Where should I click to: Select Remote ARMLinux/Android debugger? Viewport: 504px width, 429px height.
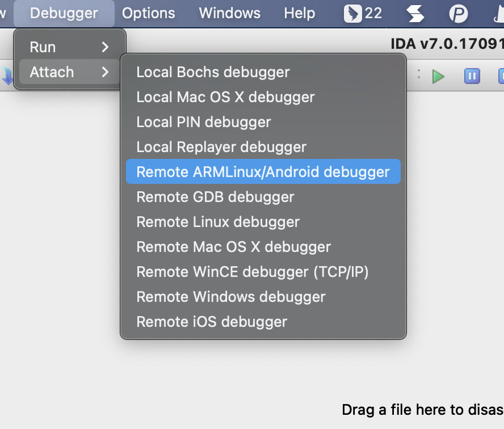[x=263, y=172]
